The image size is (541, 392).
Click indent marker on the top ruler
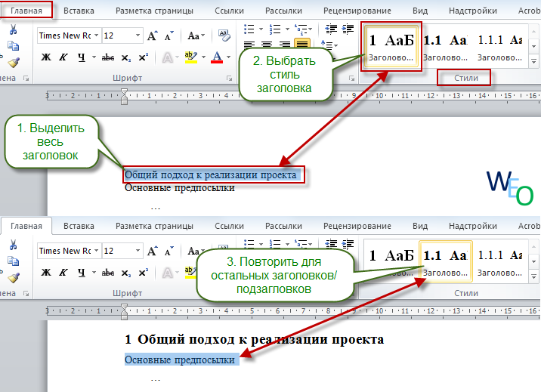click(x=124, y=97)
